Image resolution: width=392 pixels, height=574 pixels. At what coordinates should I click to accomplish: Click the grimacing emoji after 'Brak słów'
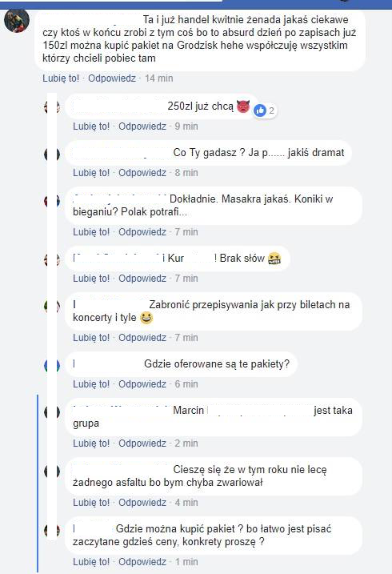tap(274, 259)
